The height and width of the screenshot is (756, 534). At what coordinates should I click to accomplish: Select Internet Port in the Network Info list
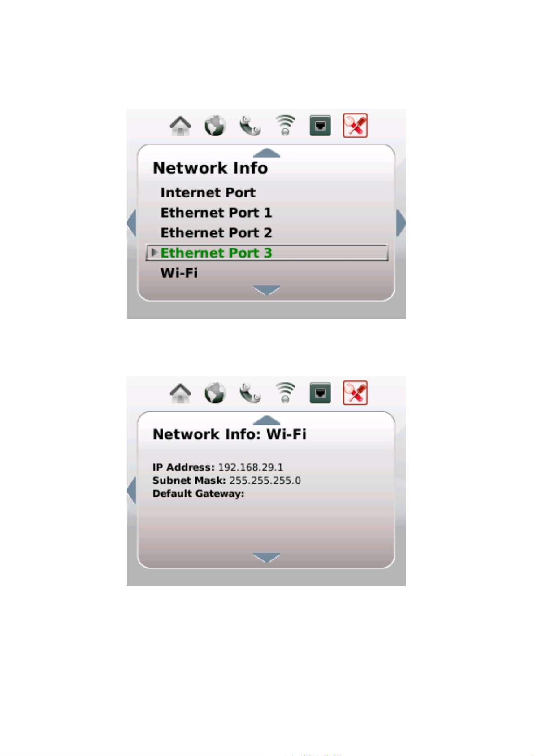pos(208,192)
